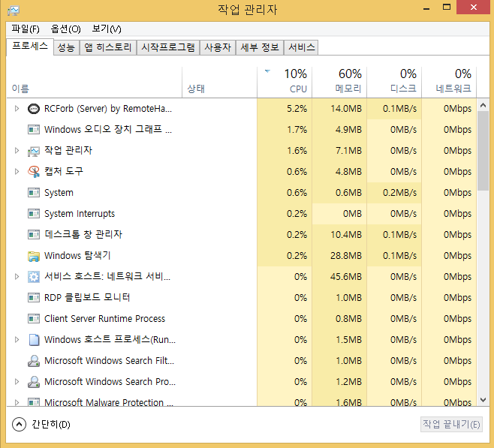Expand the 작업 관리자 process group
The height and width of the screenshot is (448, 494).
pyautogui.click(x=17, y=151)
